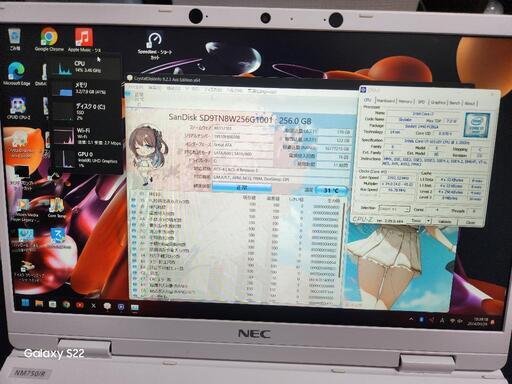This screenshot has width=512, height=384.
Task: Select the CPU entry in performance summary
Action: click(86, 67)
